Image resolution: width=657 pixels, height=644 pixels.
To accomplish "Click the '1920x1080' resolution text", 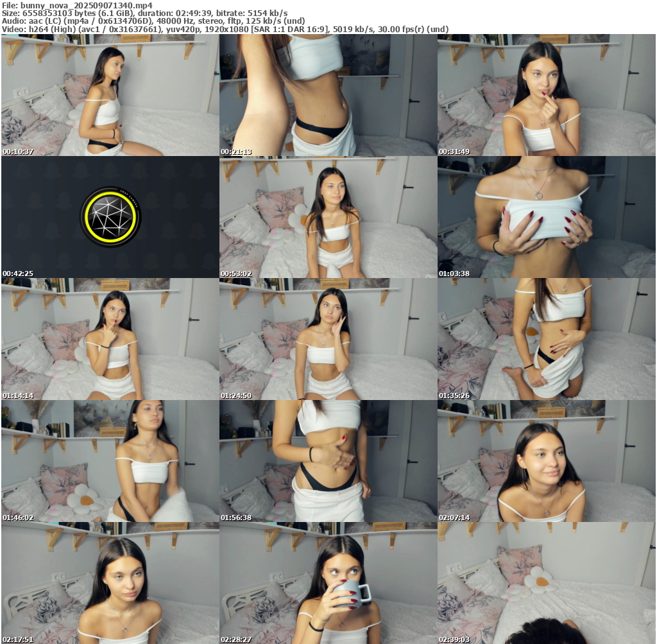I will 226,30.
